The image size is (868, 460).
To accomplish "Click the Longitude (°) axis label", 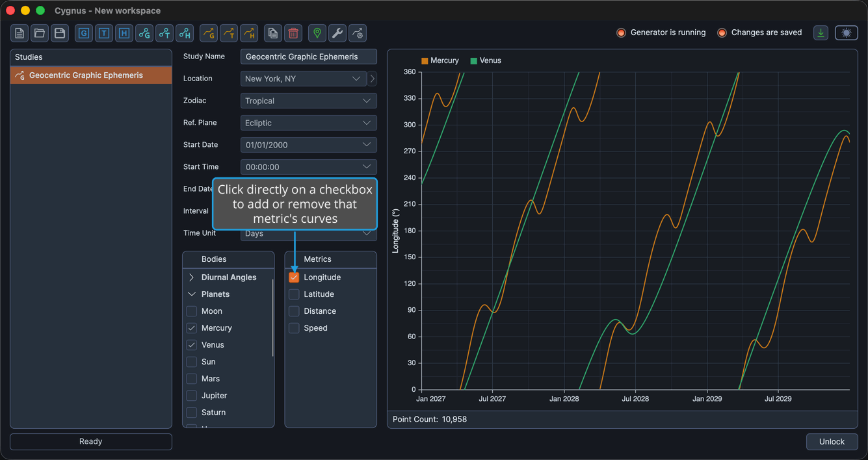I will [395, 231].
